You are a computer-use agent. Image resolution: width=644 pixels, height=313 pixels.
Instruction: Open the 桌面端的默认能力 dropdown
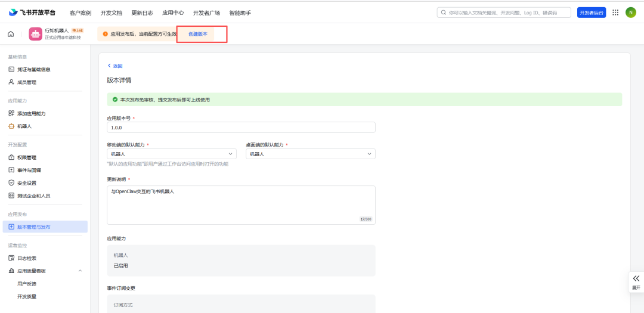coord(311,154)
